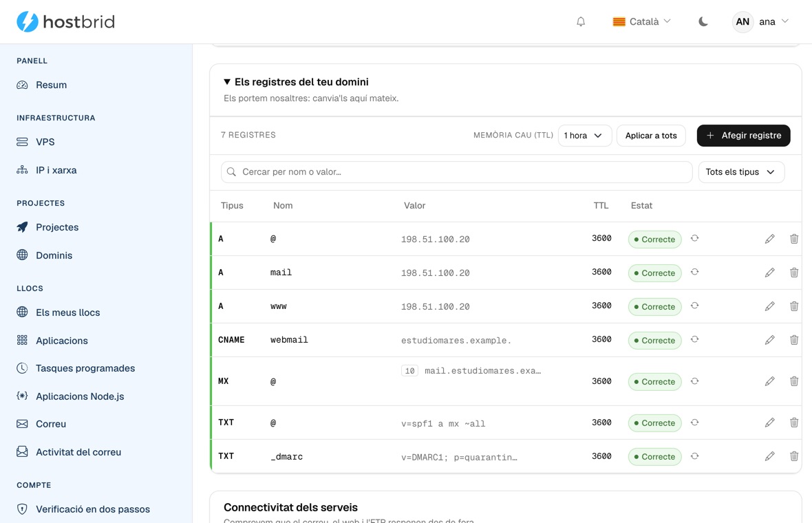This screenshot has width=812, height=523.
Task: Edit the TXT @ spf record
Action: pyautogui.click(x=769, y=423)
